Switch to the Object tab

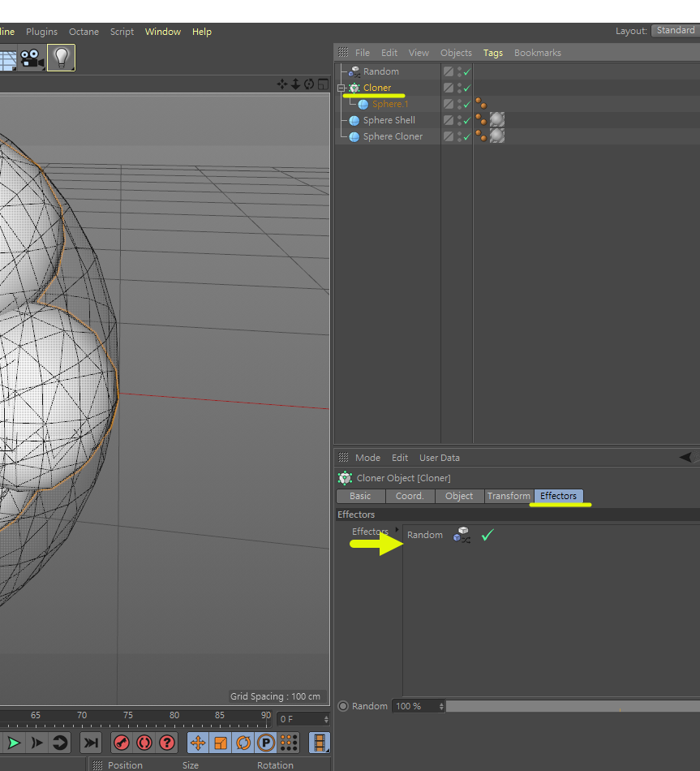point(459,496)
